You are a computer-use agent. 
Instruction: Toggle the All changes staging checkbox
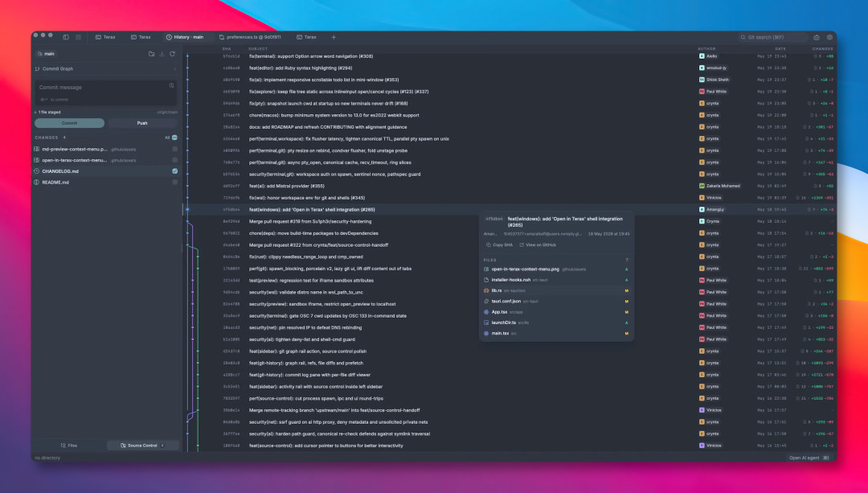tap(174, 138)
